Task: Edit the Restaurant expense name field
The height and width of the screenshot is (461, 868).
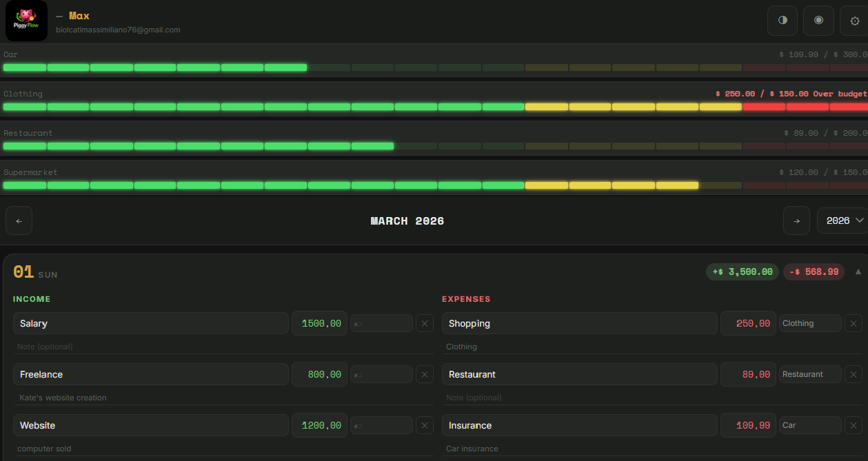Action: (579, 374)
